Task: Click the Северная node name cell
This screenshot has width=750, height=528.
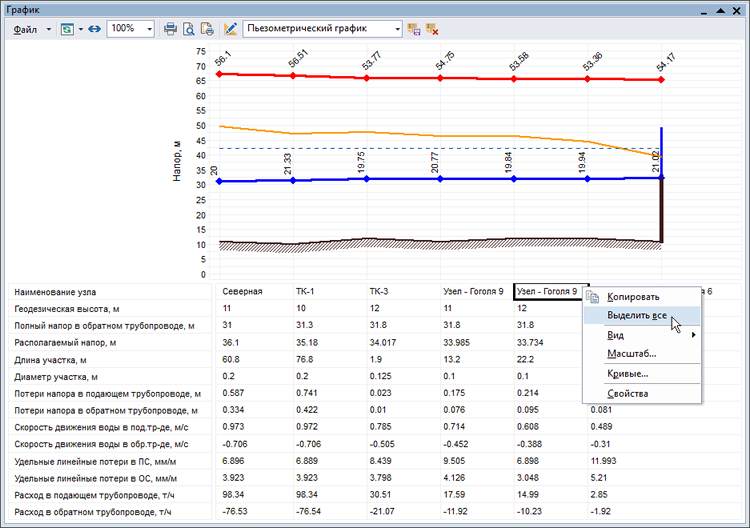Action: (x=242, y=291)
